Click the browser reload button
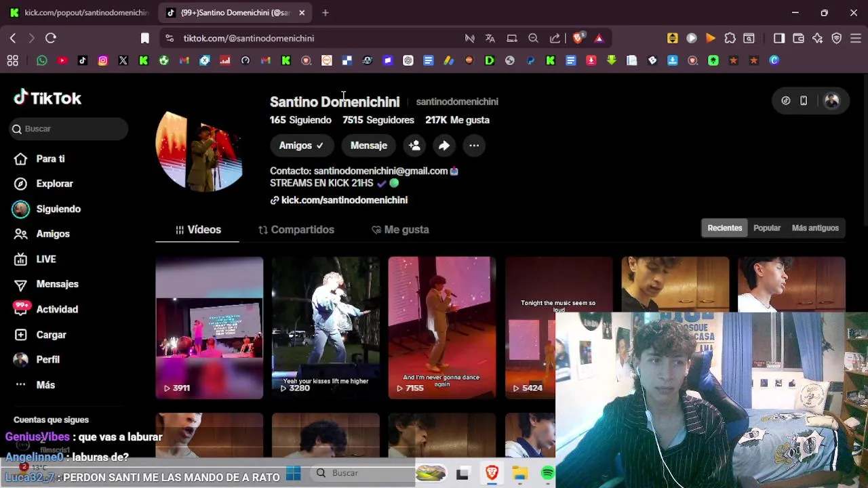Screen dimensions: 868x488 click(x=51, y=38)
